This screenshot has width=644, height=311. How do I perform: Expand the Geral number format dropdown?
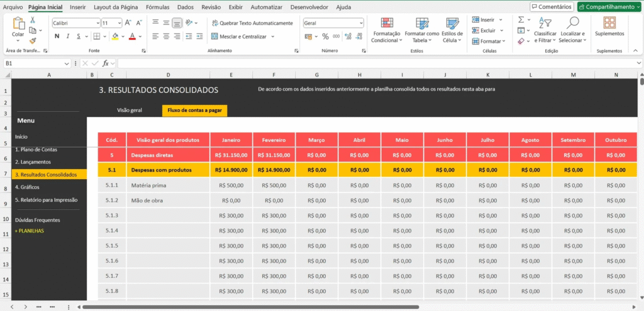pyautogui.click(x=360, y=23)
